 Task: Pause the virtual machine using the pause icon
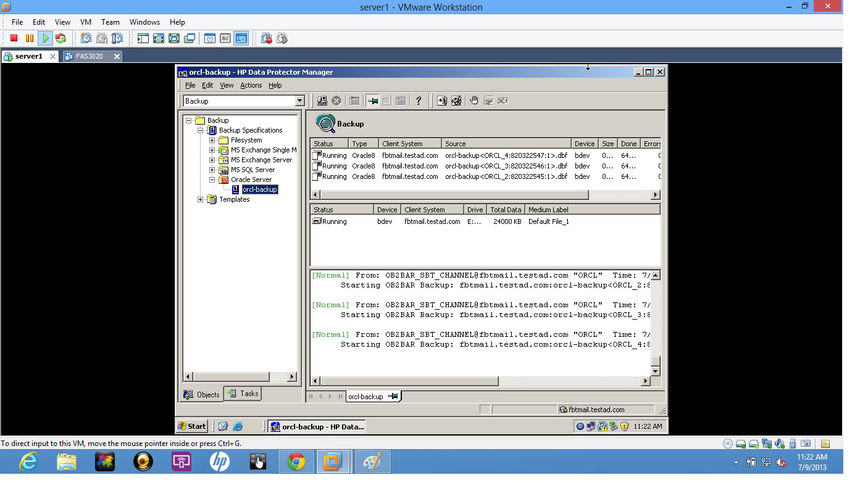[28, 38]
